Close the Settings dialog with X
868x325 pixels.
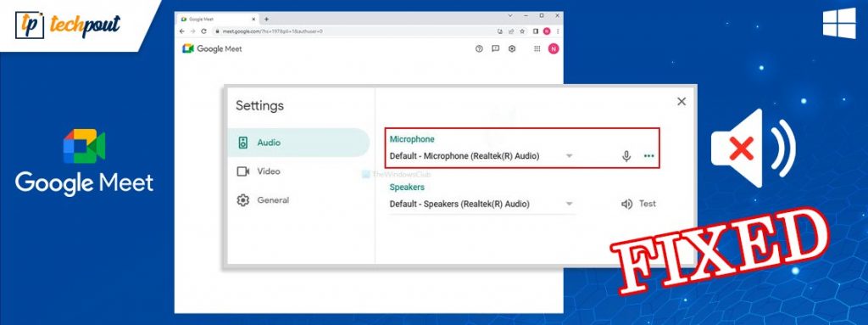click(x=682, y=101)
